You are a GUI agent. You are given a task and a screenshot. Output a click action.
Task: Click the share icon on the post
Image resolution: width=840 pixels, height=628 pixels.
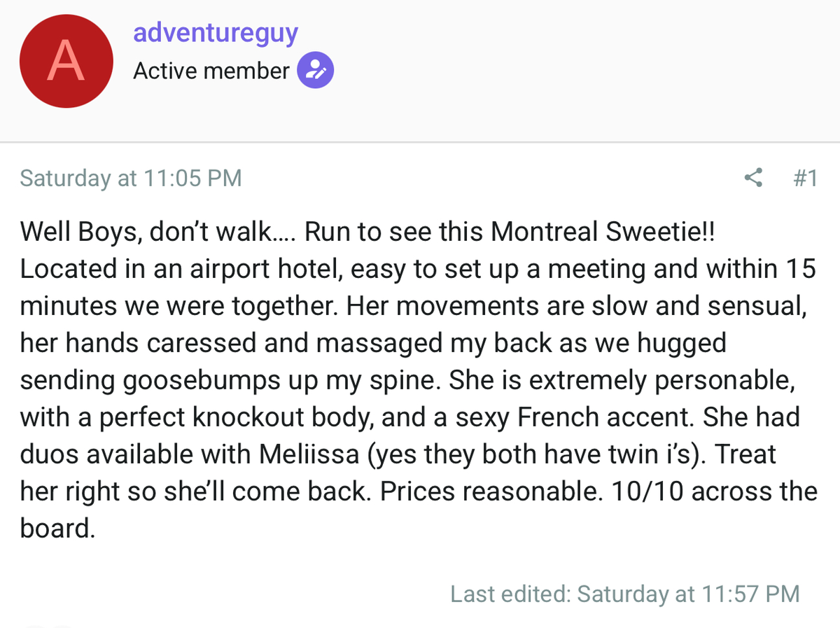(x=753, y=178)
